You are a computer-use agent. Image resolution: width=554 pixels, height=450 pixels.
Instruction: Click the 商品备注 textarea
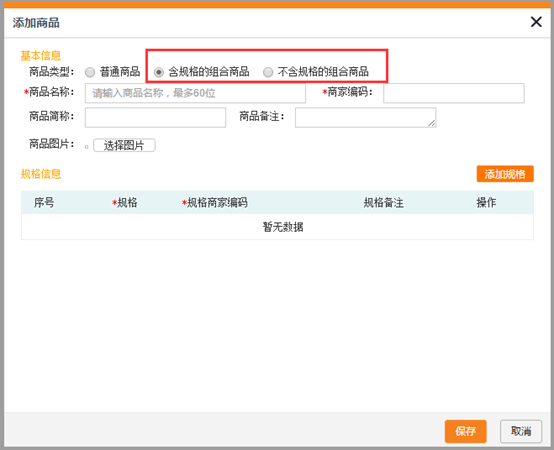(365, 117)
